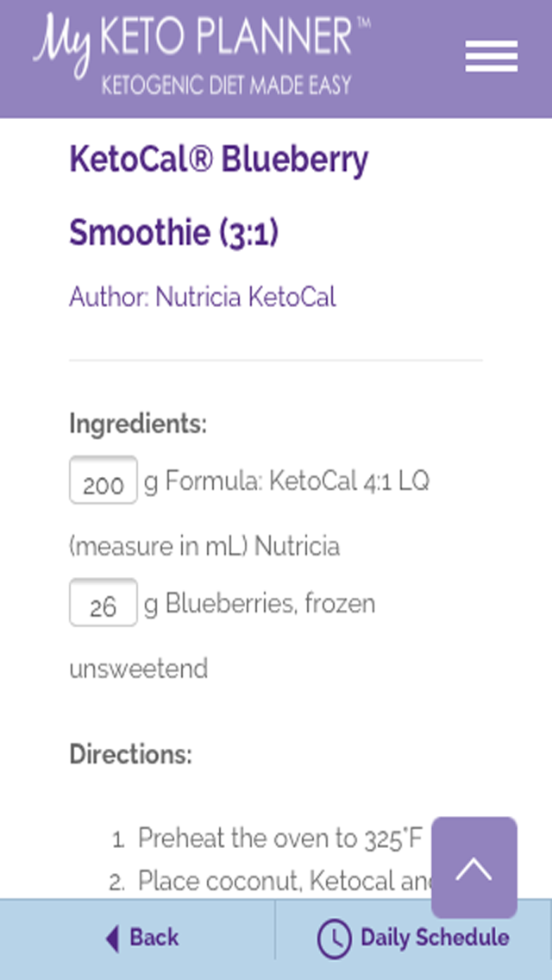The image size is (552, 980).
Task: Click the Formula: KetoCal 4:1 LQ ingredient text
Action: (x=287, y=482)
